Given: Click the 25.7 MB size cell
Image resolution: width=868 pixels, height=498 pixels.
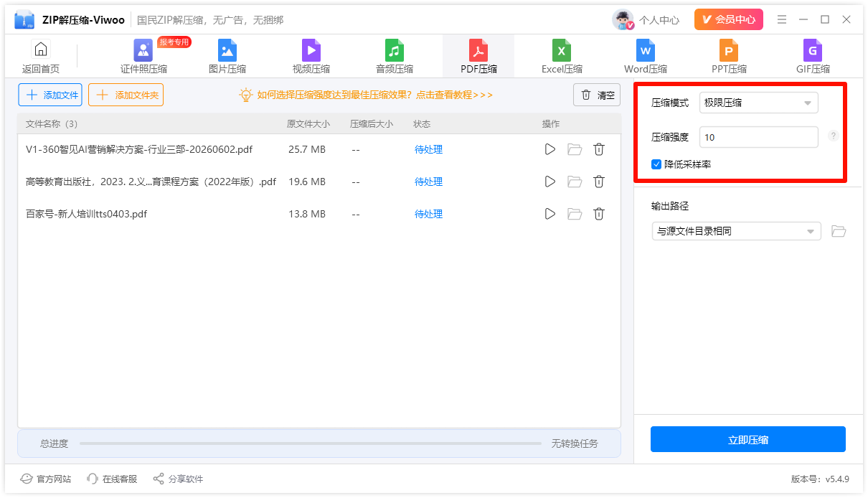Looking at the screenshot, I should click(x=307, y=149).
